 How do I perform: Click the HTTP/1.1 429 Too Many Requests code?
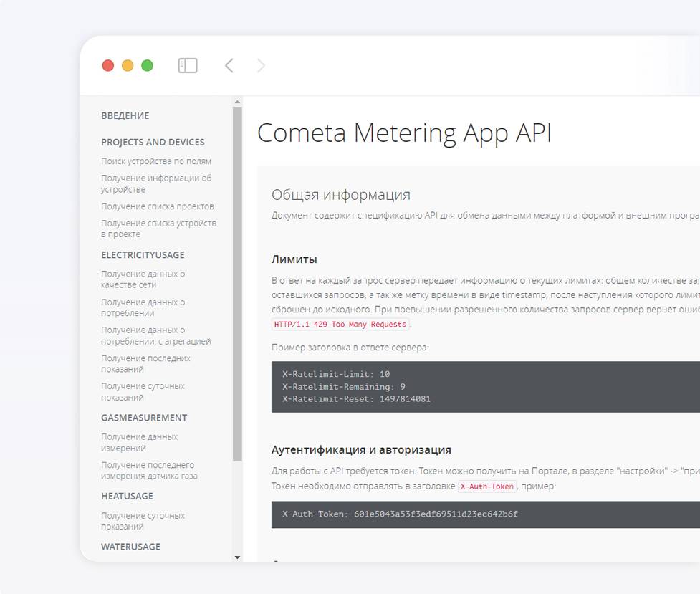(340, 325)
